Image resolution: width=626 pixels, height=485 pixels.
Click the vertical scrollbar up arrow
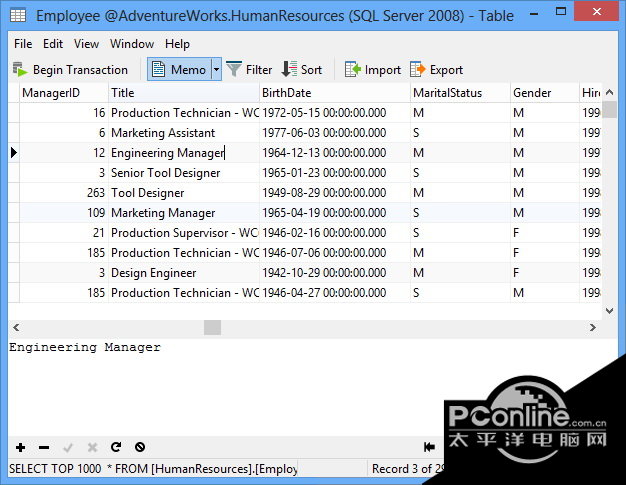(x=609, y=92)
